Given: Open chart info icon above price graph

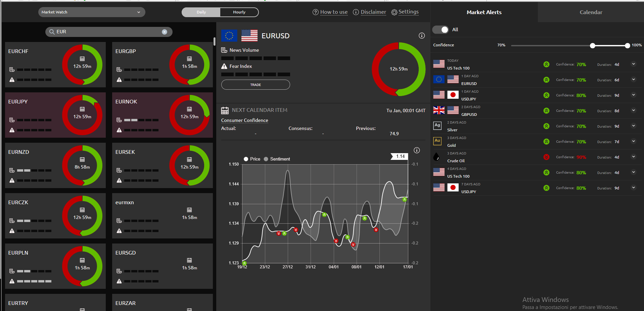Looking at the screenshot, I should (417, 150).
